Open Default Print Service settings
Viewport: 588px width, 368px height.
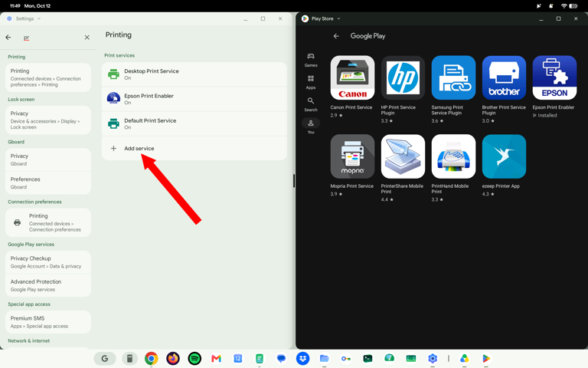click(194, 124)
